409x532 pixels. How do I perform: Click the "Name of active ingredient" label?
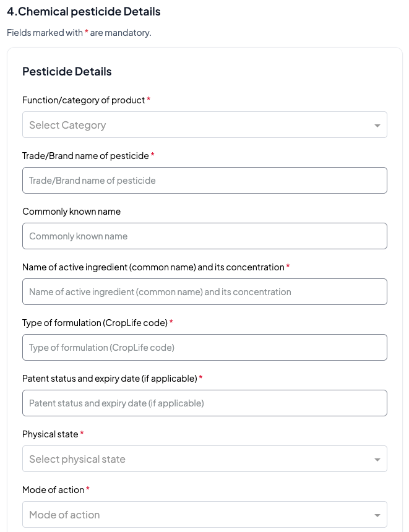click(153, 267)
